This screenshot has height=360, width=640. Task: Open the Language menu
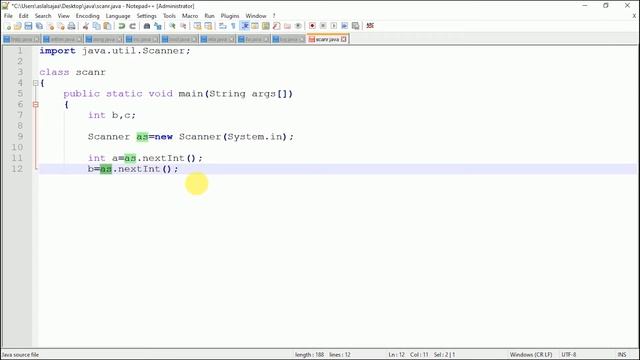118,16
